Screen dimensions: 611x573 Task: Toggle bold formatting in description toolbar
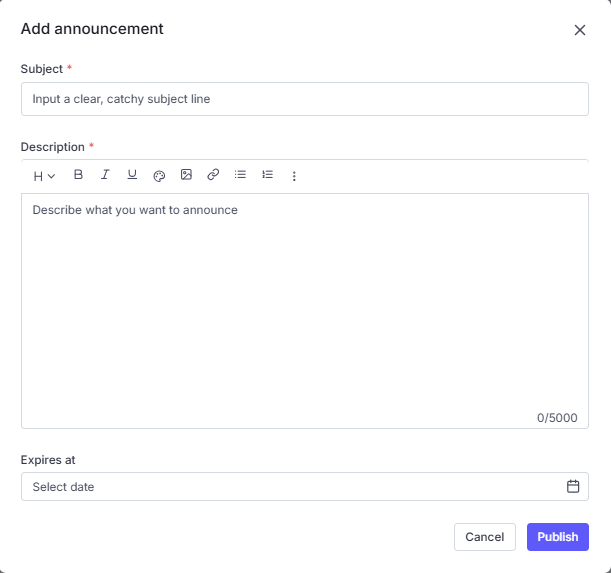point(78,175)
